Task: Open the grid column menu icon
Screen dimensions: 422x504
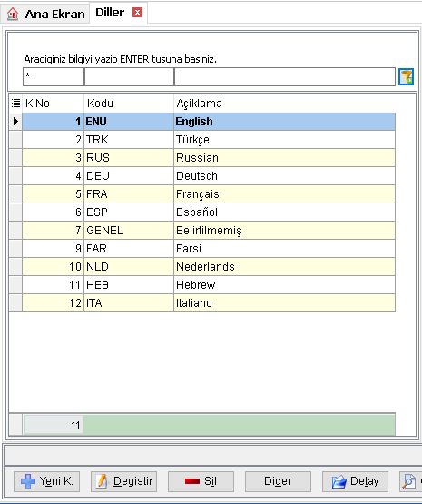Action: point(15,104)
